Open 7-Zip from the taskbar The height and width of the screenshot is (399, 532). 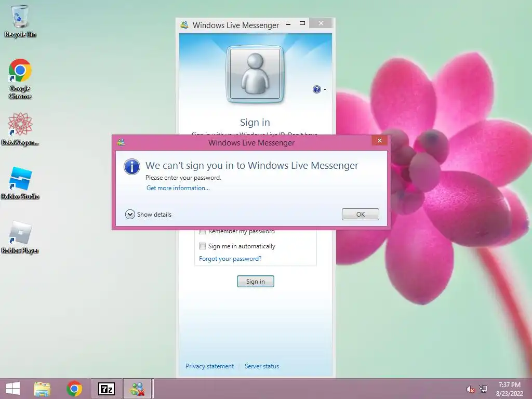coord(106,389)
